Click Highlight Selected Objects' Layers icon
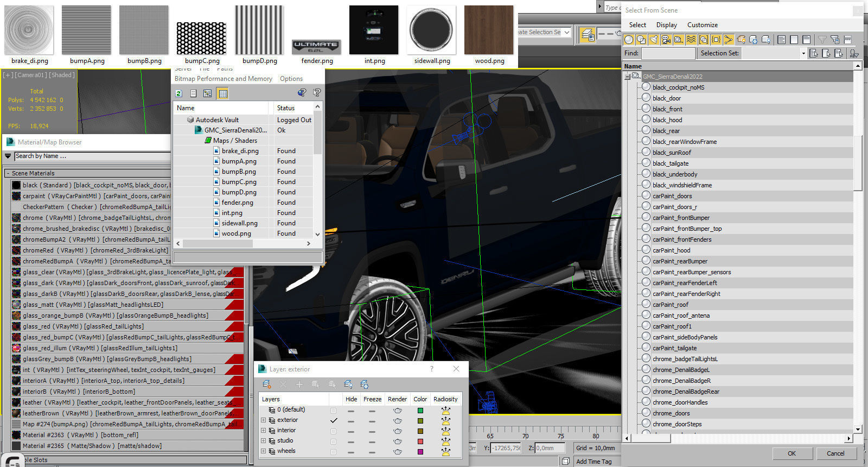Screen dimensions: 868x467 332,384
